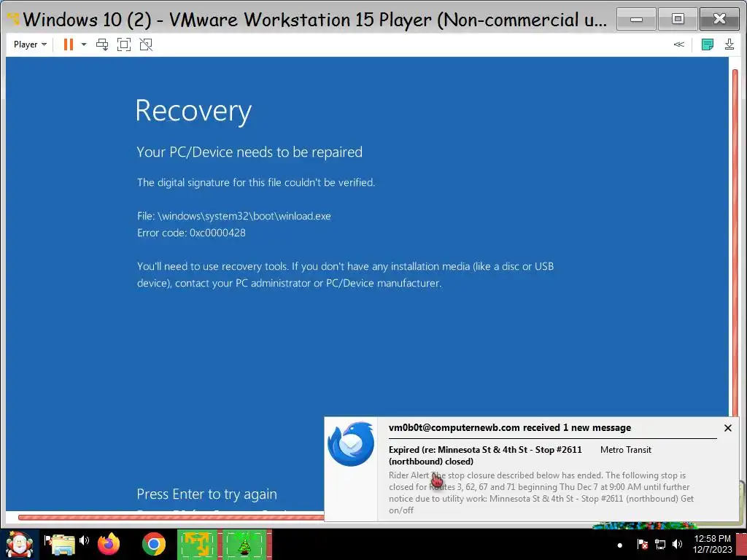The width and height of the screenshot is (747, 560).
Task: Launch Firefox from the taskbar
Action: coord(109,544)
